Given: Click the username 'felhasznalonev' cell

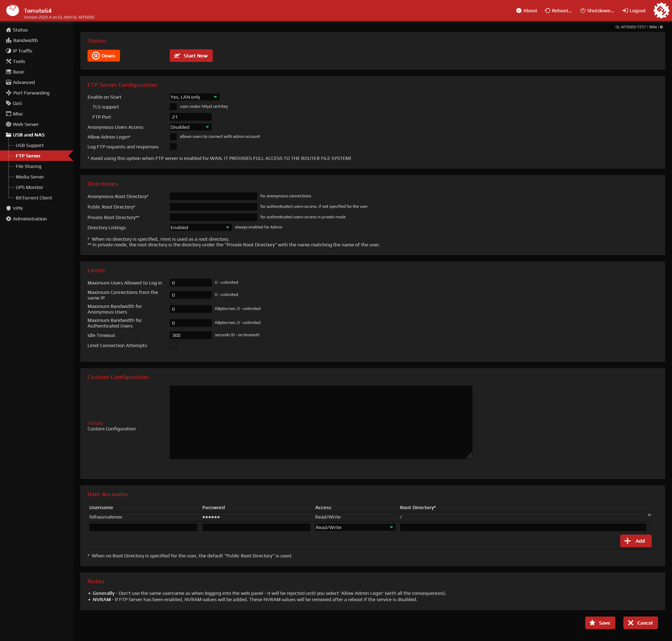Looking at the screenshot, I should pyautogui.click(x=106, y=517).
